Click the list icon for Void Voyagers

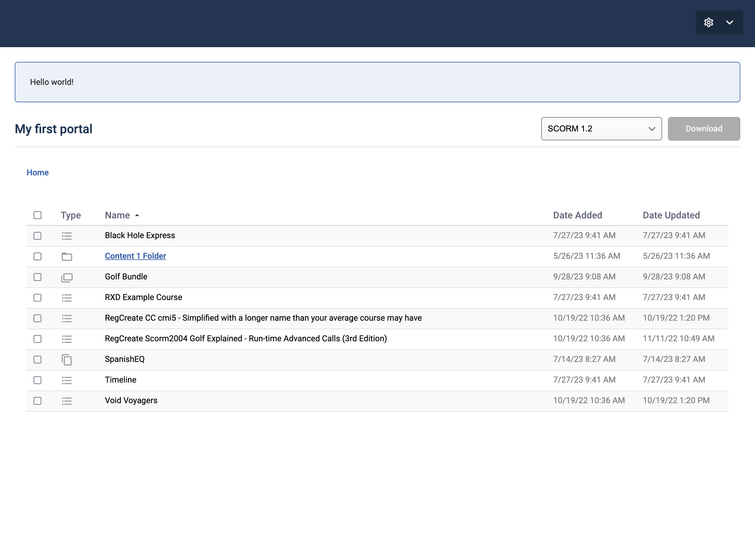67,401
